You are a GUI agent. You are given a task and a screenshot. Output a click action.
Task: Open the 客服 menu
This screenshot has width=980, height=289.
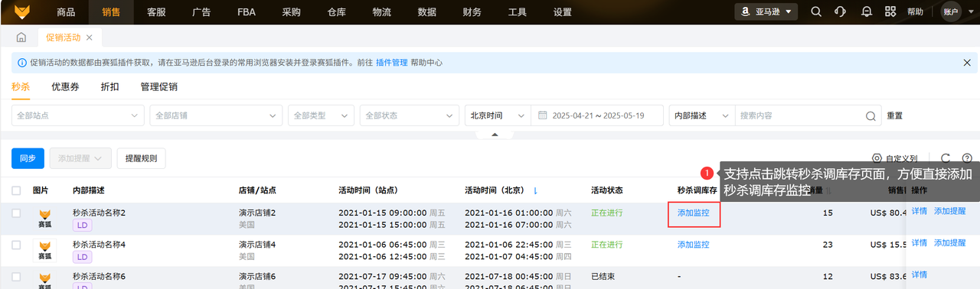(156, 12)
